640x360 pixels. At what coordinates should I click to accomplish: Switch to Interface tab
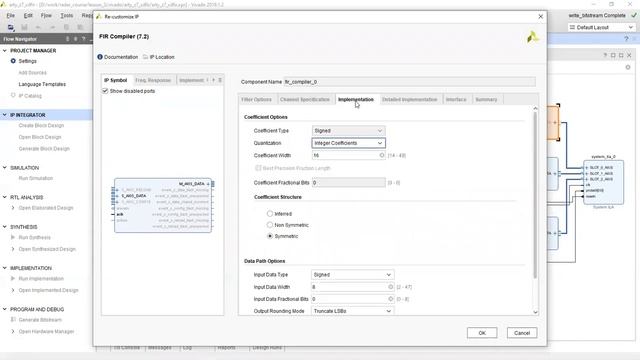point(456,99)
